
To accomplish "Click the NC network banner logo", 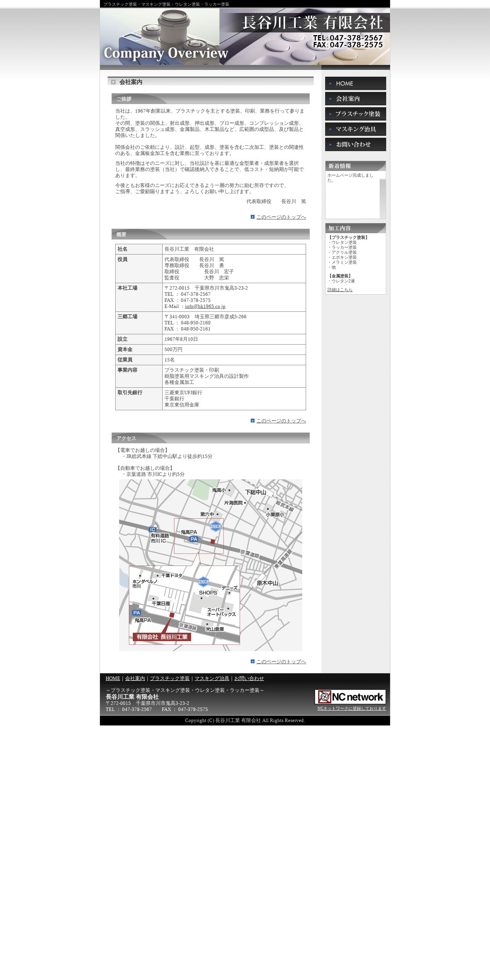I will tap(350, 697).
